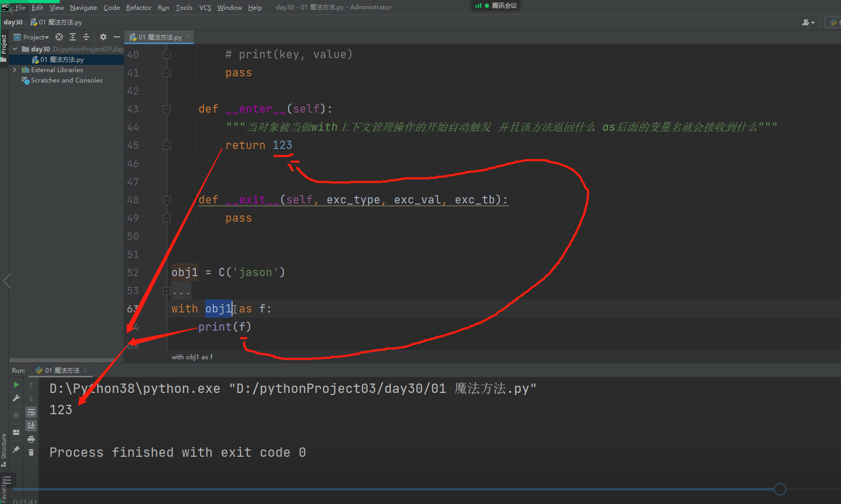Open the Refactor menu
This screenshot has height=504, width=841.
coord(139,7)
